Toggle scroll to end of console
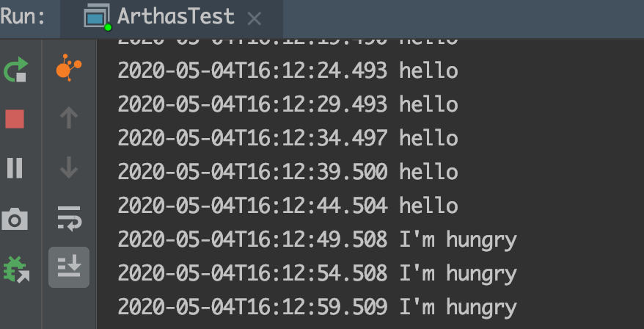644x329 pixels. [x=69, y=267]
